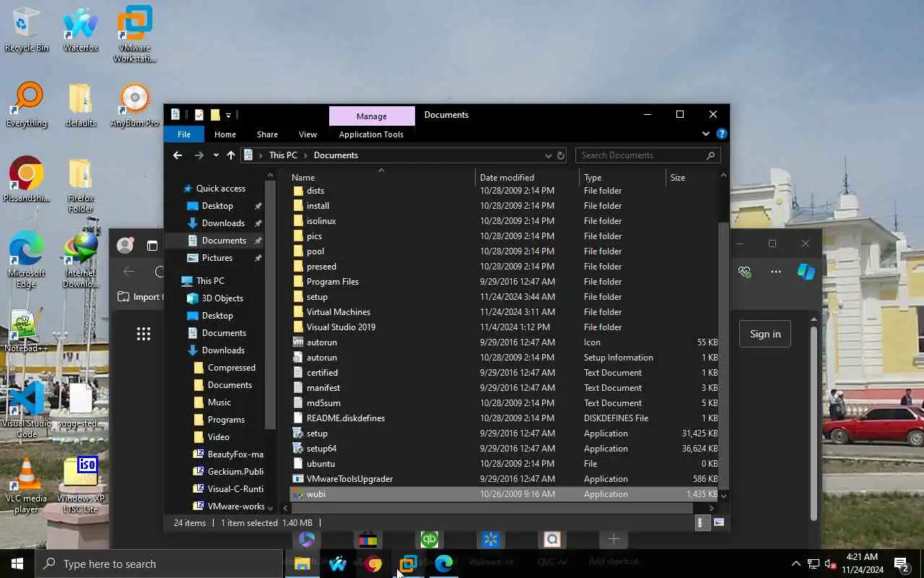
Task: Click the file list horizontal scrollbar
Action: (x=492, y=508)
